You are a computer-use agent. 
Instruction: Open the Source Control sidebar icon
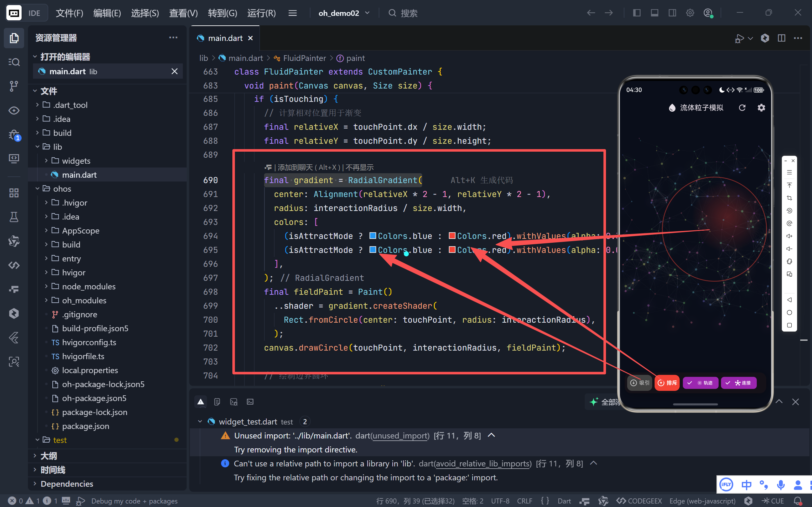[14, 86]
